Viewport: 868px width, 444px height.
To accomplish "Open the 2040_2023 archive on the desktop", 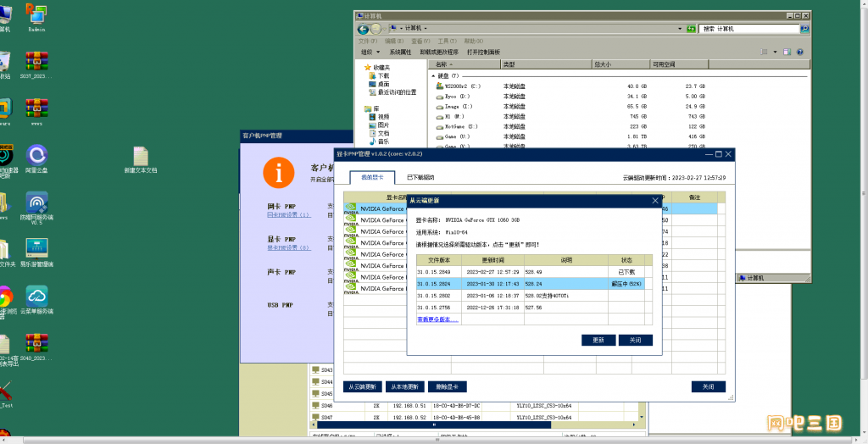I will (x=36, y=347).
